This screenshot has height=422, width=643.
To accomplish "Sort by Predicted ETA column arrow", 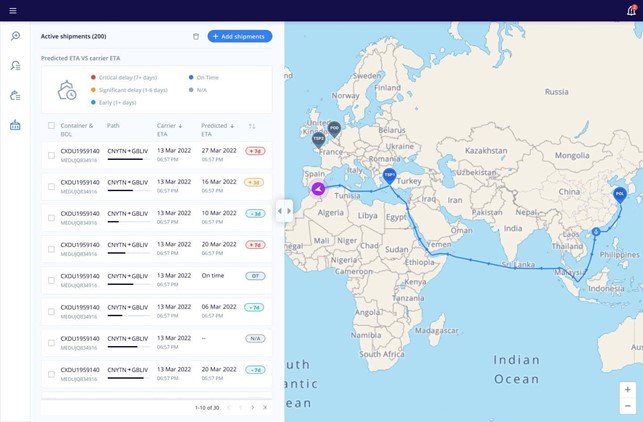I will point(232,126).
